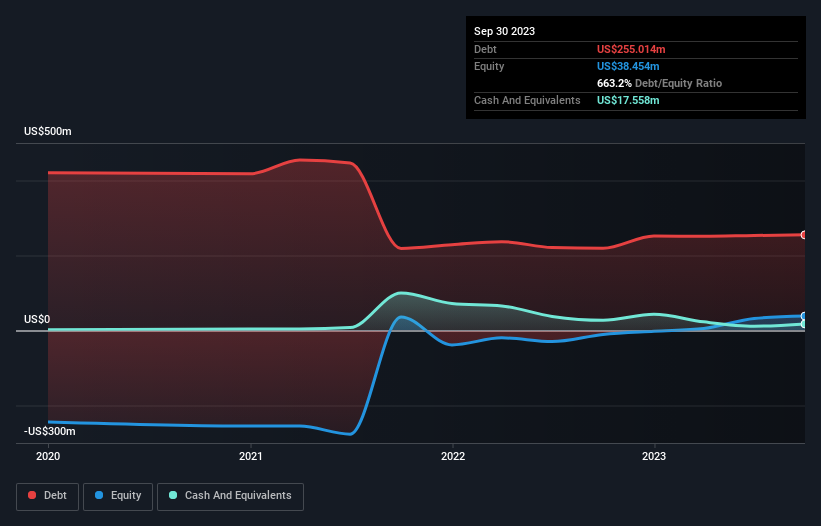This screenshot has height=526, width=821.
Task: Click the 2020 x-axis label
Action: [x=48, y=456]
